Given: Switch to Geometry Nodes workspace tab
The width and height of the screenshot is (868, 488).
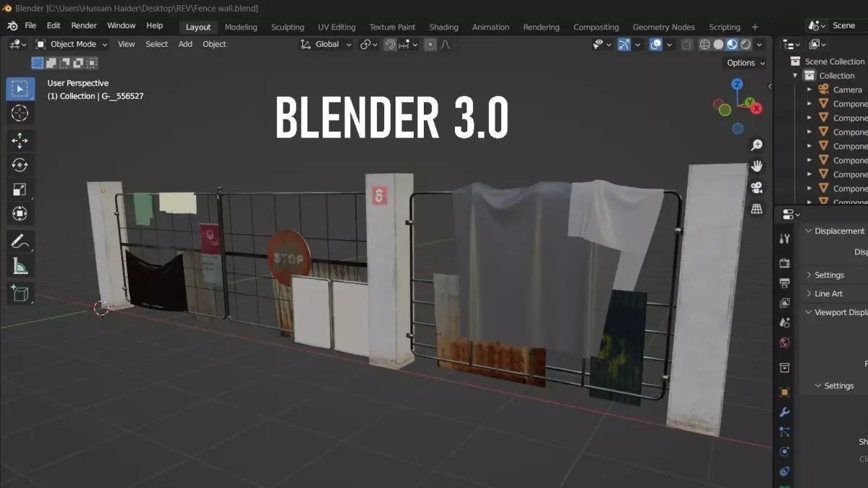Looking at the screenshot, I should click(x=663, y=27).
